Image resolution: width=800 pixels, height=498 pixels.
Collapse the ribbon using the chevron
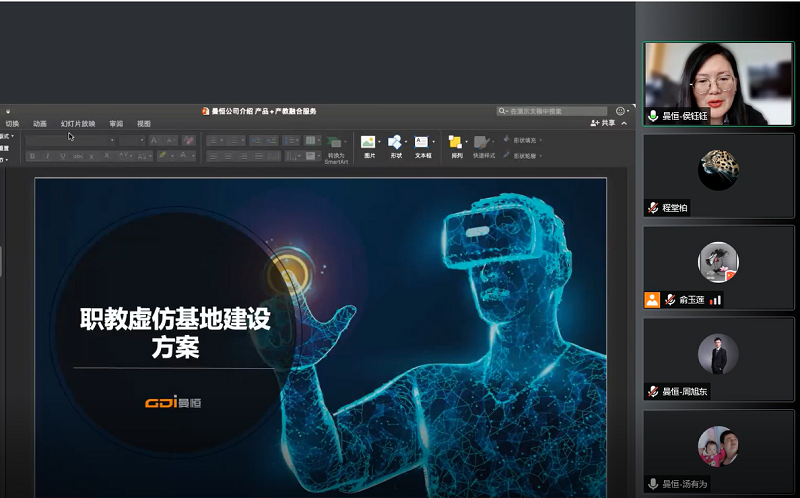625,123
